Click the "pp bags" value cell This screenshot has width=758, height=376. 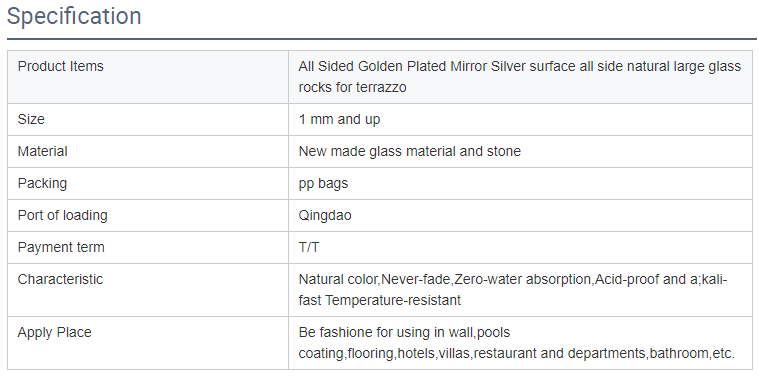tap(521, 183)
